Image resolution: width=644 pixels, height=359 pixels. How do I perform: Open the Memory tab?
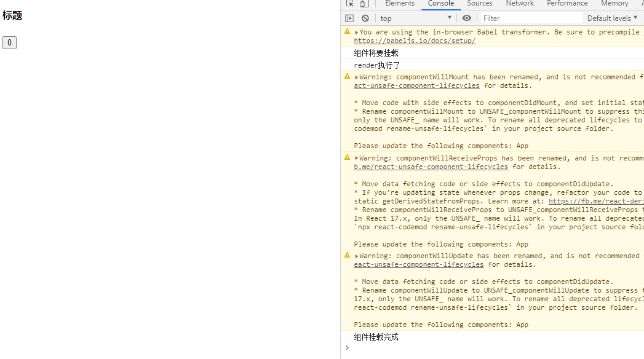tap(614, 3)
